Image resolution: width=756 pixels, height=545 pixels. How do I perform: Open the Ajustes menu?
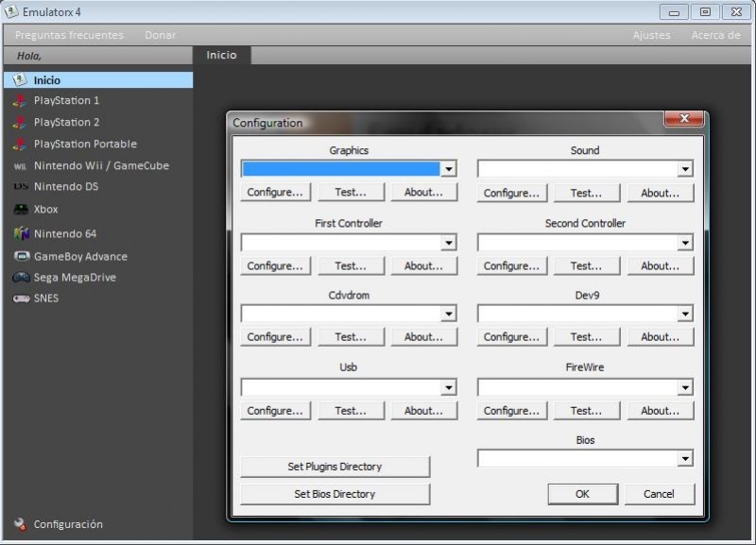click(x=651, y=35)
